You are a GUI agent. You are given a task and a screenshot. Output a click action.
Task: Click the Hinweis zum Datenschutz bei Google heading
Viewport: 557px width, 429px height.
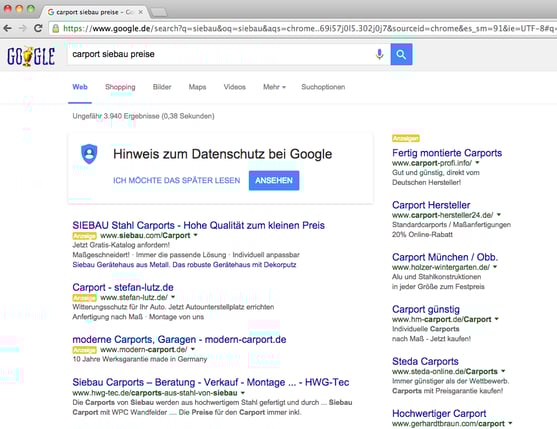(x=223, y=154)
